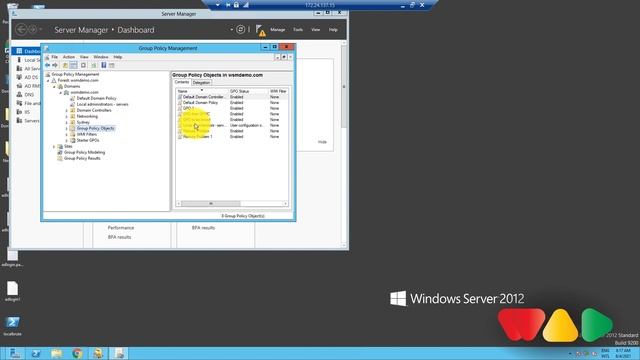Image resolution: width=640 pixels, height=360 pixels.
Task: Select the WMI Filters tree item
Action: coord(87,134)
